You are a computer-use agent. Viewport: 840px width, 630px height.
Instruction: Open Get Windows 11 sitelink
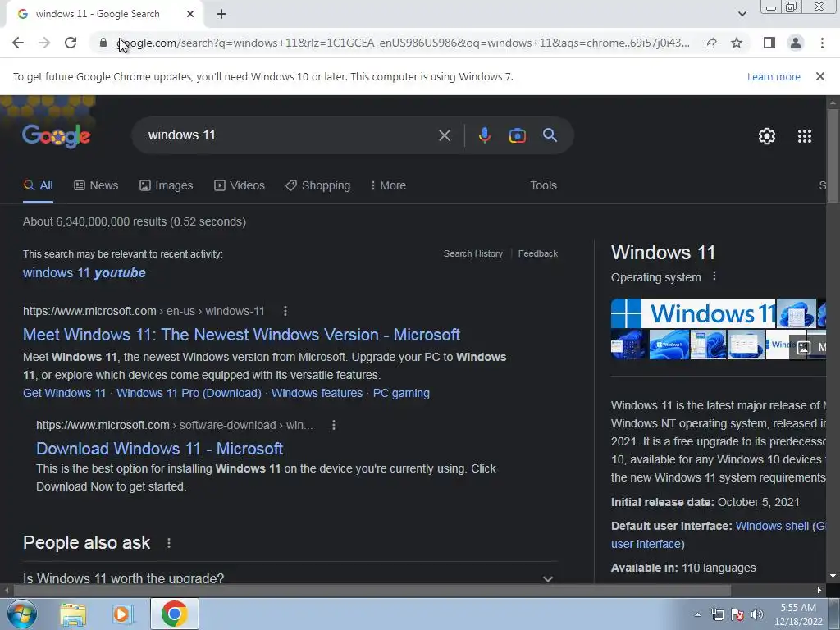64,393
